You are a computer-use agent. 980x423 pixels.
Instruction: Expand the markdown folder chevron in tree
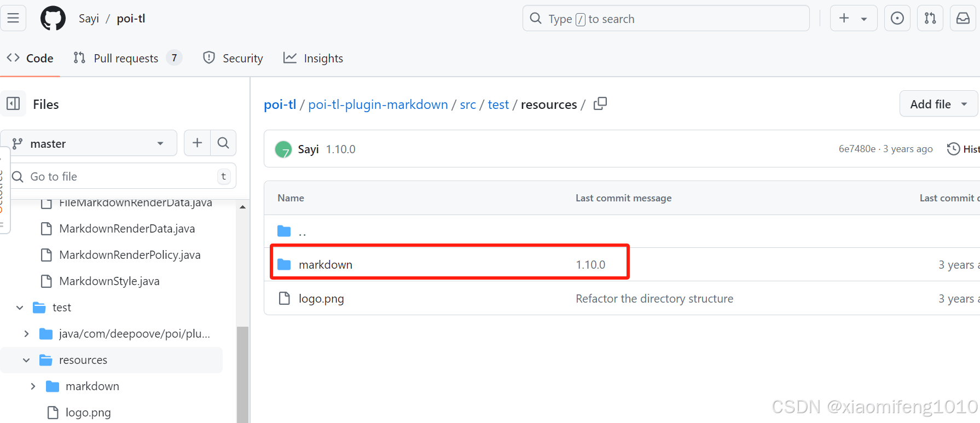click(x=33, y=386)
